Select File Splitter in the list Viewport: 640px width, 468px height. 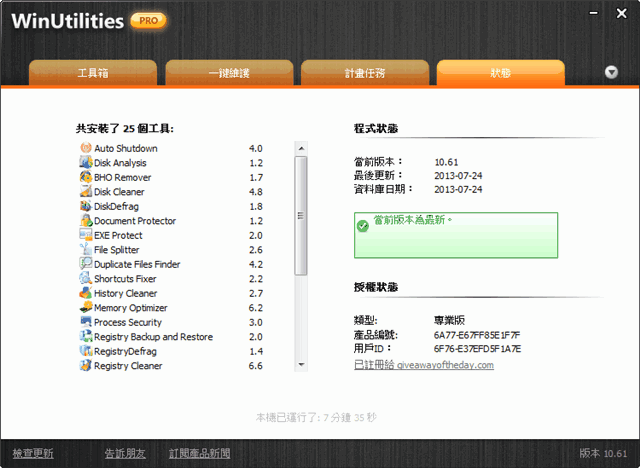[116, 250]
